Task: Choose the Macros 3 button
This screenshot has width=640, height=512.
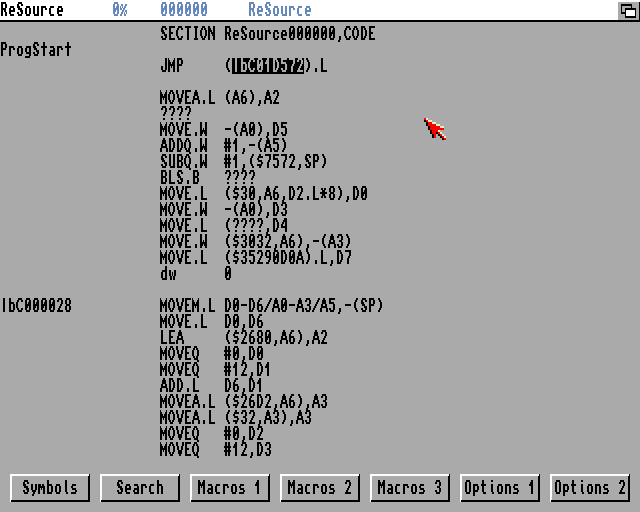Action: pos(410,488)
